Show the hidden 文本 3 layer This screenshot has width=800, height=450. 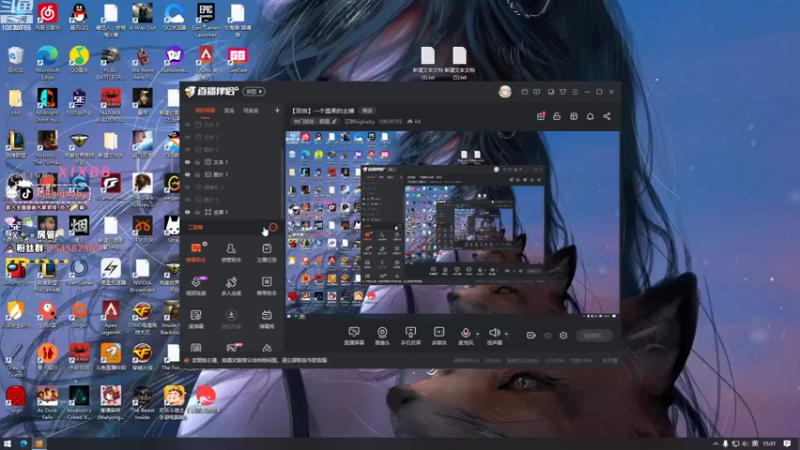click(x=188, y=124)
